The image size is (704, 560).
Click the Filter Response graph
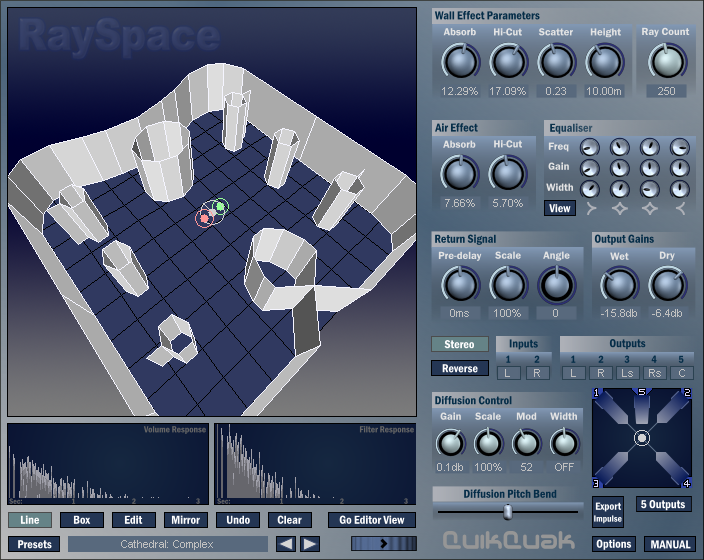(x=315, y=464)
